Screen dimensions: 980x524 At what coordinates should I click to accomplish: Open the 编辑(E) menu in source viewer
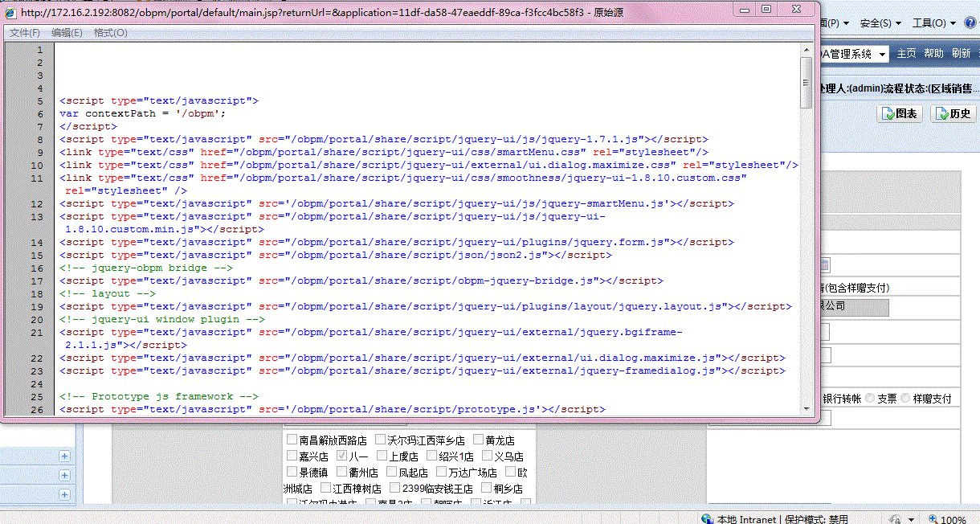click(x=67, y=33)
